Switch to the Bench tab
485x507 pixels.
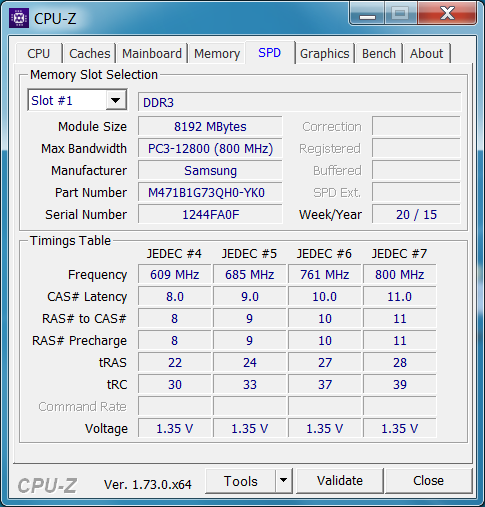379,53
